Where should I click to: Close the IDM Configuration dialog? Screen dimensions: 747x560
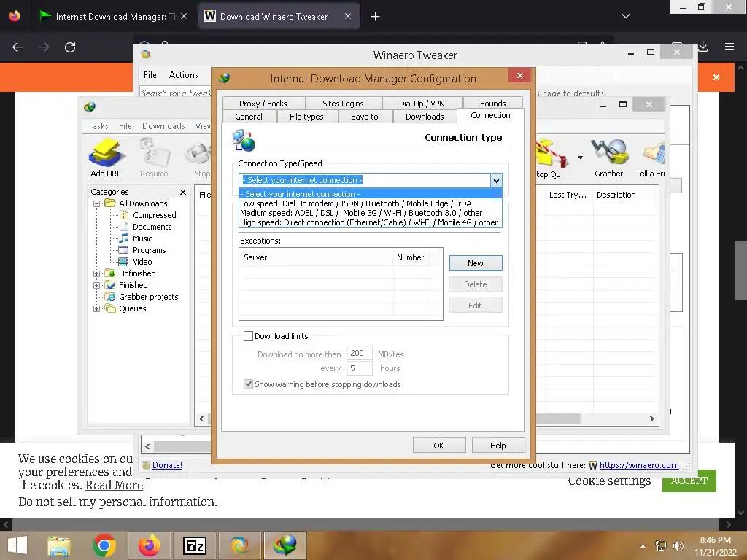point(519,75)
